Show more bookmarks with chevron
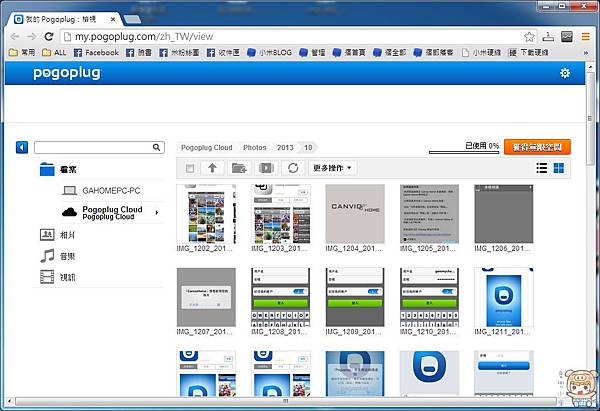This screenshot has width=600, height=411. (585, 53)
